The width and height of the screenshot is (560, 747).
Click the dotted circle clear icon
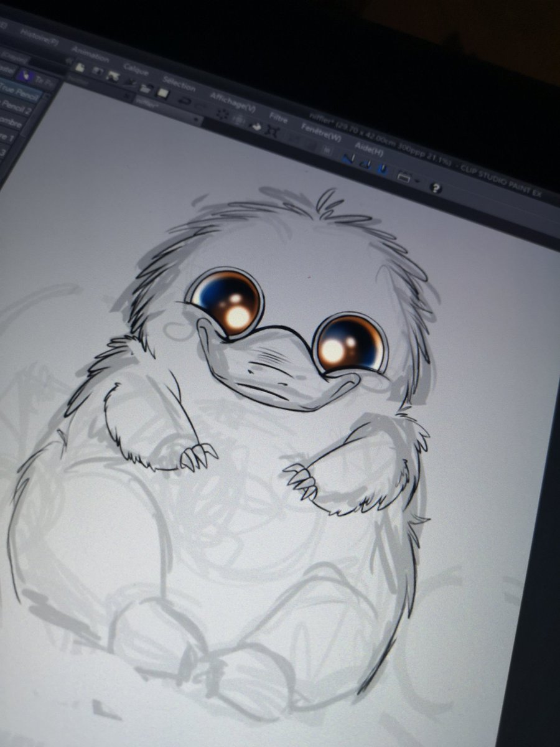[222, 114]
